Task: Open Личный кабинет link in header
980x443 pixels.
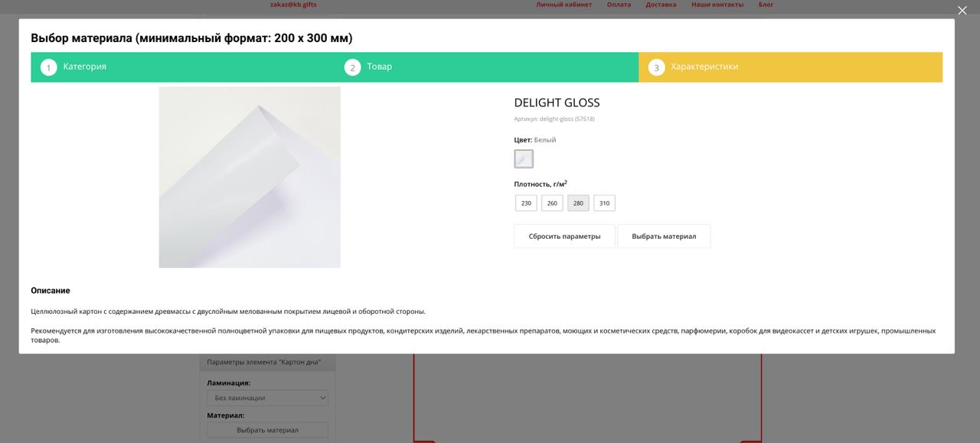Action: [x=563, y=5]
